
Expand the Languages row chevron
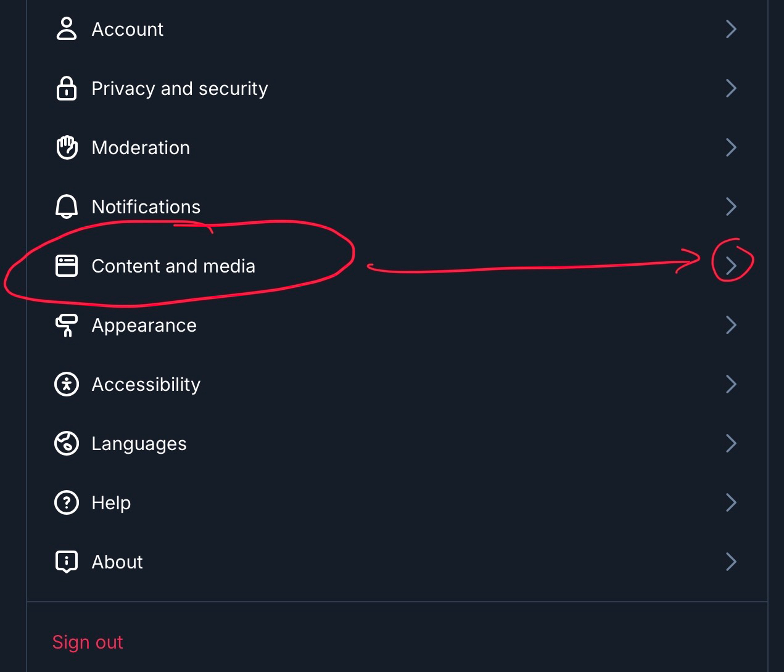pyautogui.click(x=731, y=443)
